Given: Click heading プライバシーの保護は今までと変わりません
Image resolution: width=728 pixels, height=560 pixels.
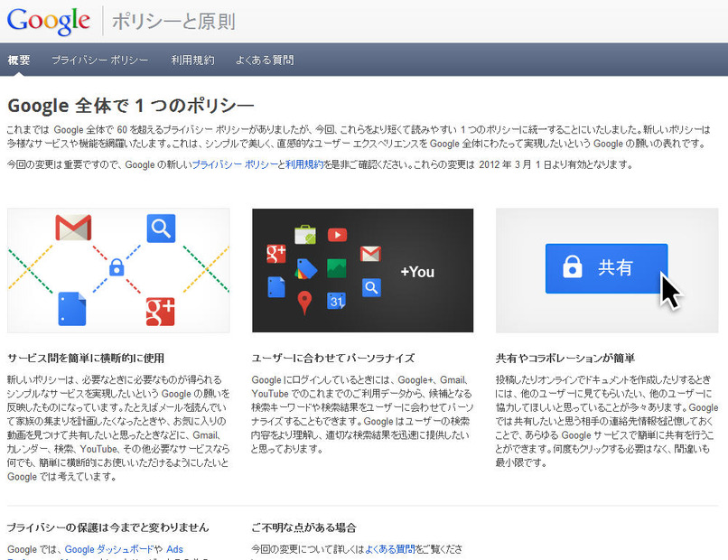Looking at the screenshot, I should [x=107, y=527].
